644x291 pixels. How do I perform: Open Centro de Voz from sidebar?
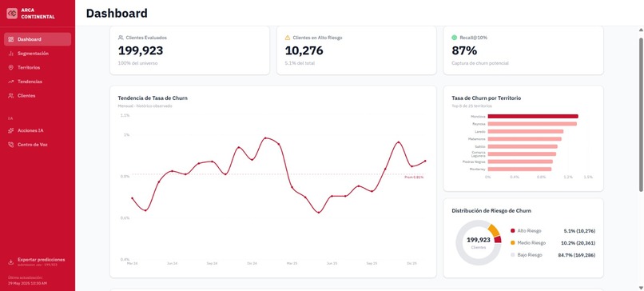[38, 144]
